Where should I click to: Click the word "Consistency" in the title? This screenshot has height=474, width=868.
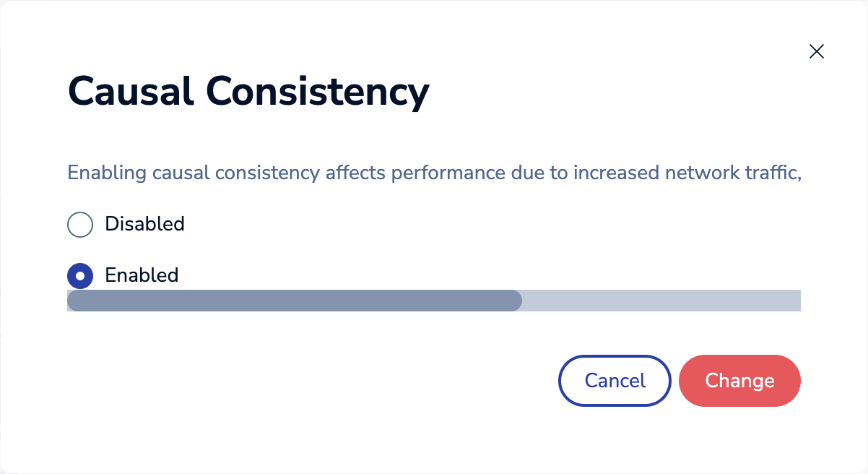pos(317,92)
